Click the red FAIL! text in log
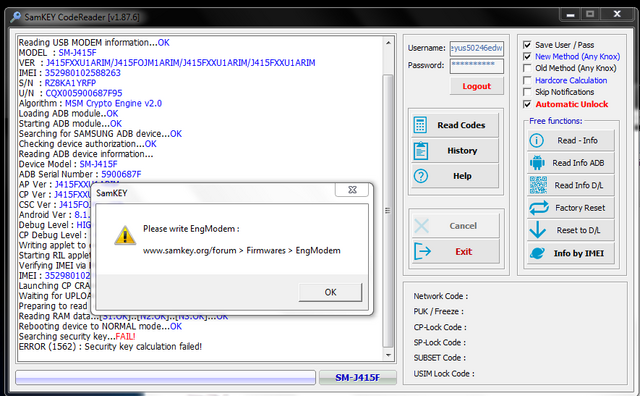 [125, 336]
